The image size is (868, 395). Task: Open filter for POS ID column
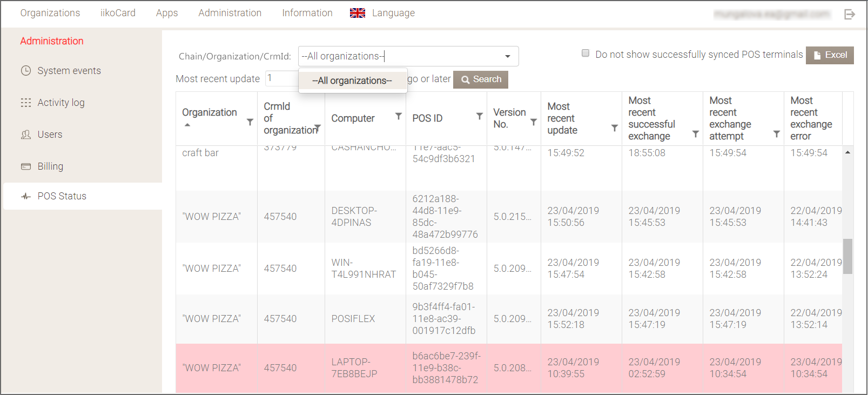click(x=480, y=116)
